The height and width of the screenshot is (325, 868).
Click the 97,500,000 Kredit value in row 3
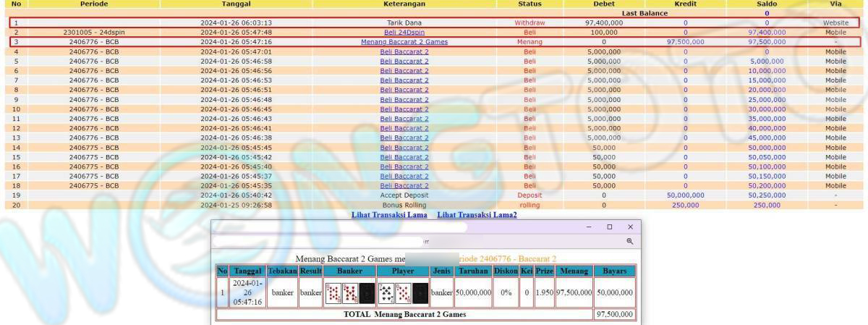(685, 42)
